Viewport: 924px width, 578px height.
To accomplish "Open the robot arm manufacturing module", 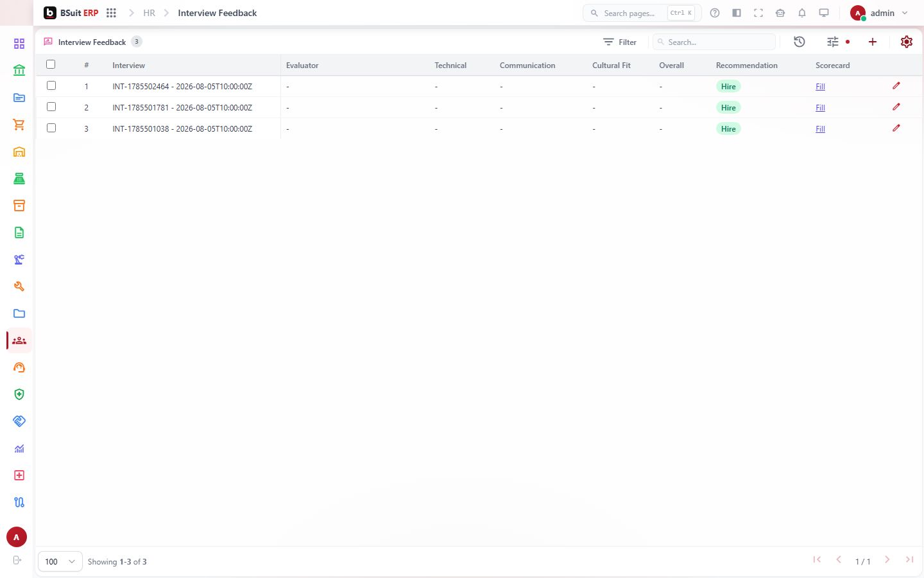I will 19,259.
